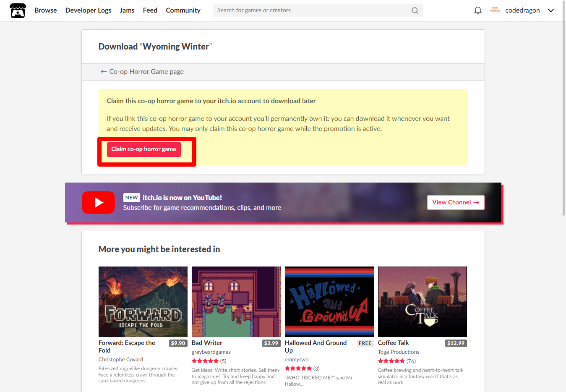Click the codedragon avatar image
Screen dimensions: 566x392
click(x=495, y=10)
